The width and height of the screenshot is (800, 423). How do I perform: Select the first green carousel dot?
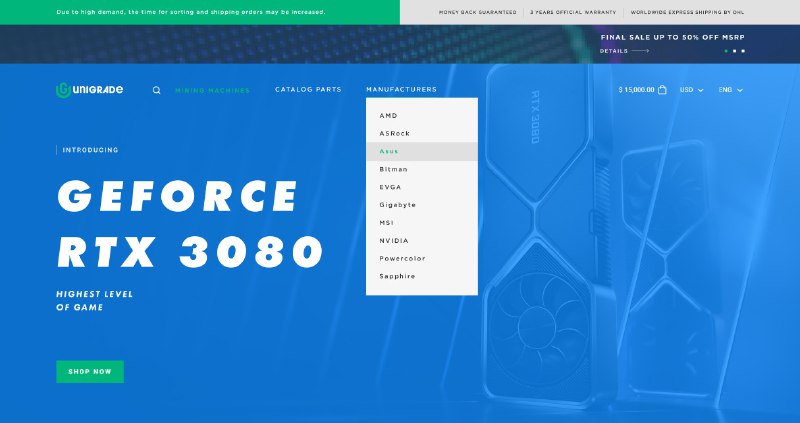point(726,51)
